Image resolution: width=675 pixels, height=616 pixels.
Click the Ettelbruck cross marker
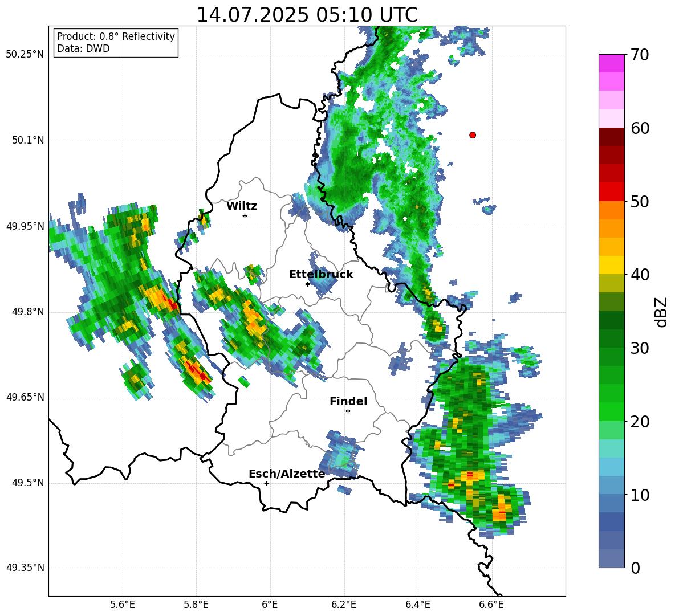point(307,284)
